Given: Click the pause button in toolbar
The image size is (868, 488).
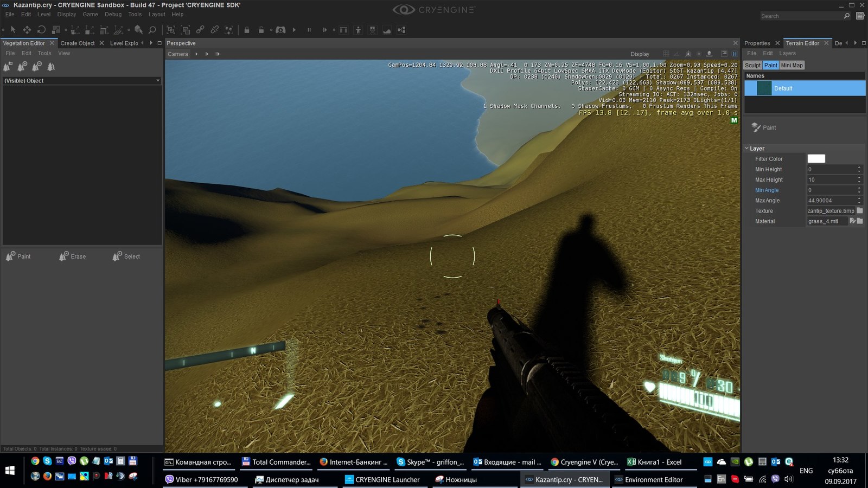Looking at the screenshot, I should [x=309, y=30].
